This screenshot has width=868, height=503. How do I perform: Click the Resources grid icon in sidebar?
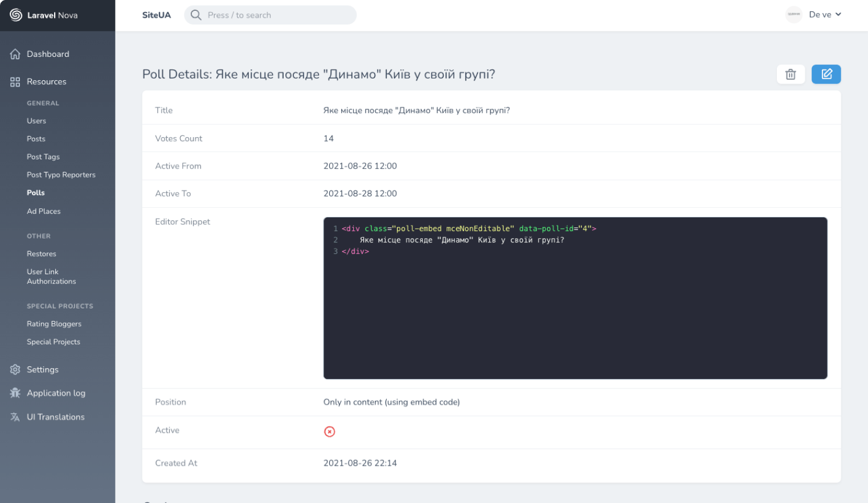coord(14,81)
